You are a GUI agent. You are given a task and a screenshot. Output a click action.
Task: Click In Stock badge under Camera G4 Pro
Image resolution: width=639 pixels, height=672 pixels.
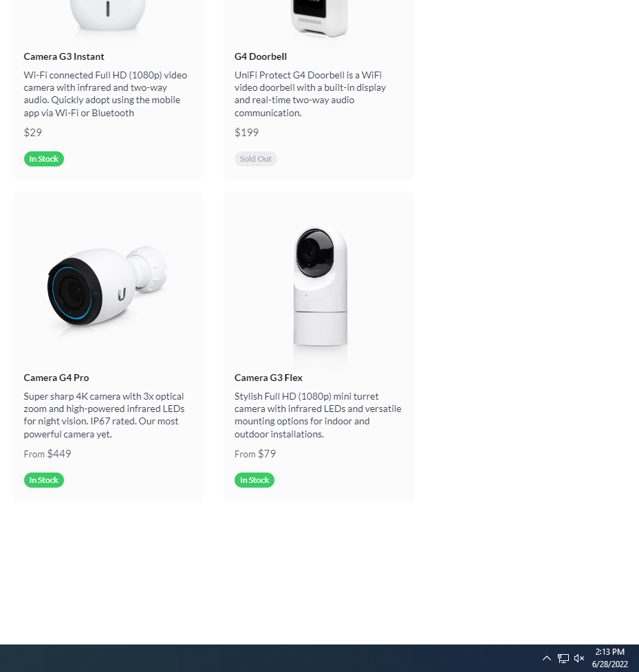[x=44, y=480]
